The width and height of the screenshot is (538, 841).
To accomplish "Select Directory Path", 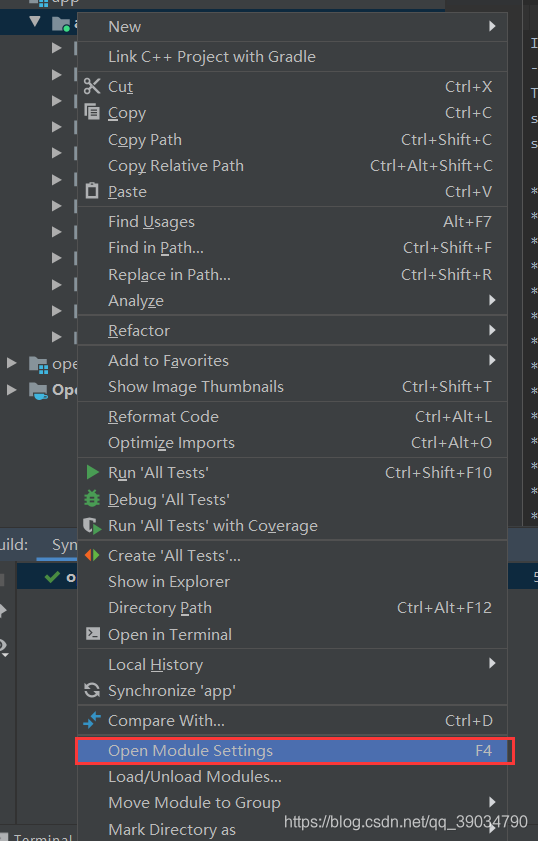I will pos(292,608).
